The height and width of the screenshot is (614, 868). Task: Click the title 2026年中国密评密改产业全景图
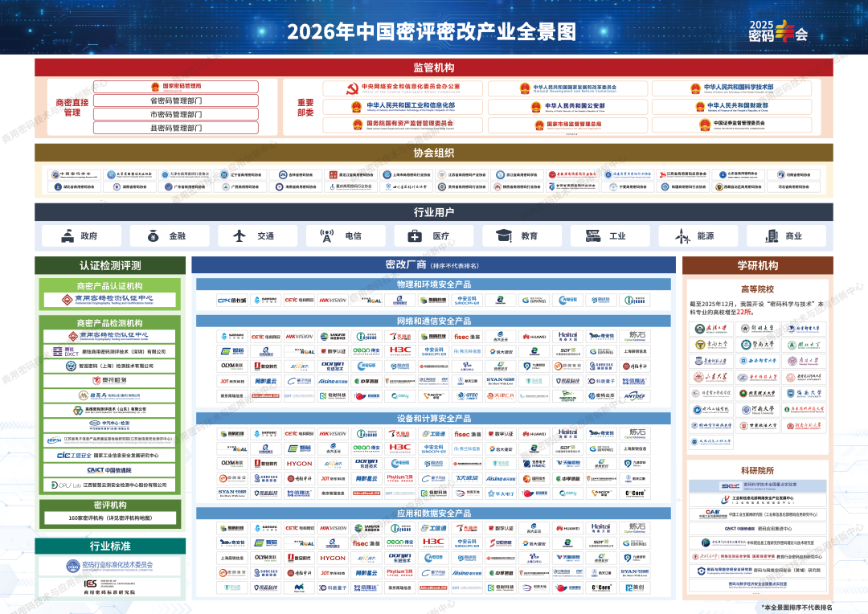pyautogui.click(x=432, y=31)
